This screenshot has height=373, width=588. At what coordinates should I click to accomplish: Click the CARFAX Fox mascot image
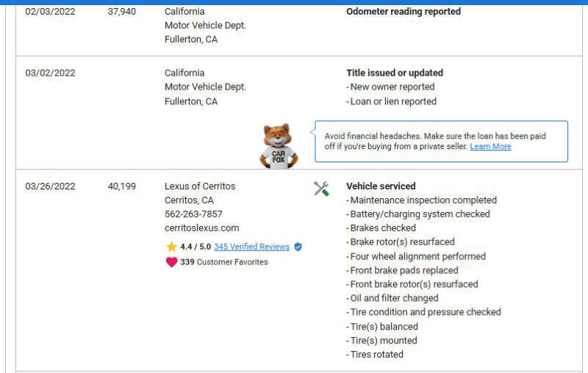(x=279, y=145)
